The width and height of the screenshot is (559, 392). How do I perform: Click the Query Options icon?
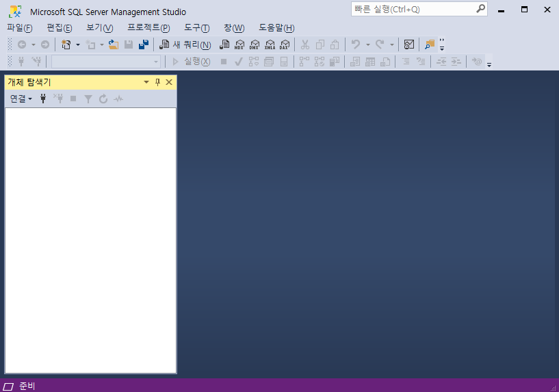[269, 62]
